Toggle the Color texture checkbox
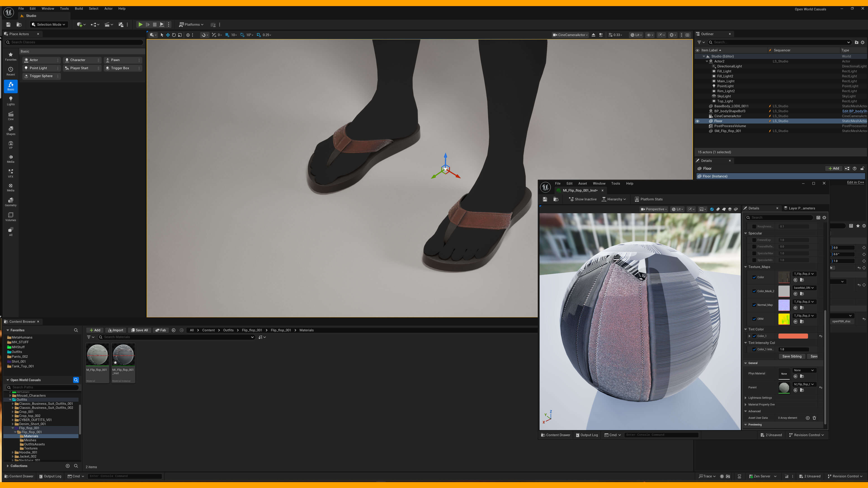 (x=754, y=277)
